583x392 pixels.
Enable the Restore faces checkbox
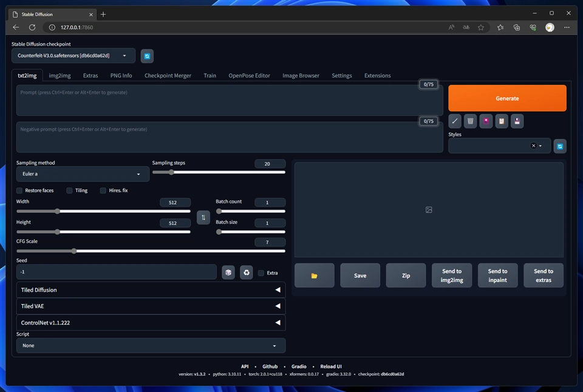coord(19,191)
